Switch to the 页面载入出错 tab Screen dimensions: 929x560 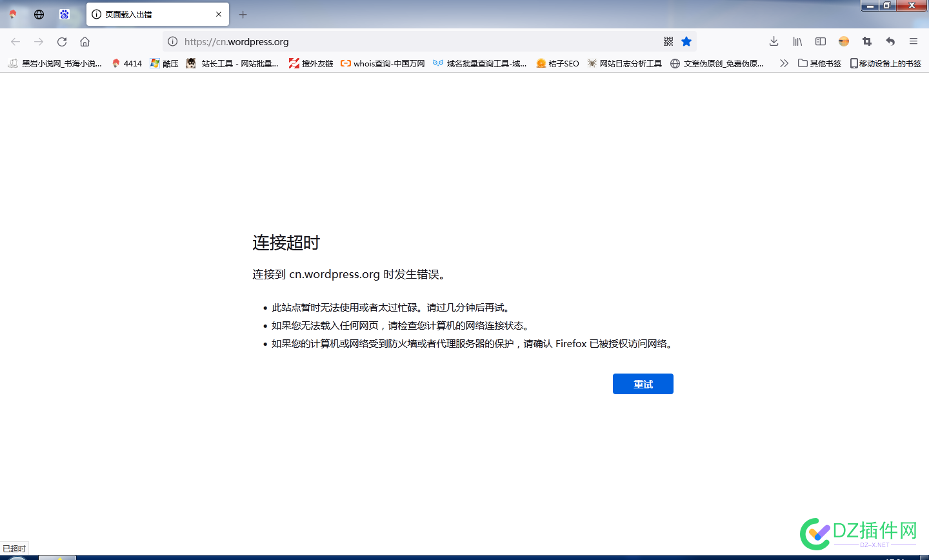[157, 14]
